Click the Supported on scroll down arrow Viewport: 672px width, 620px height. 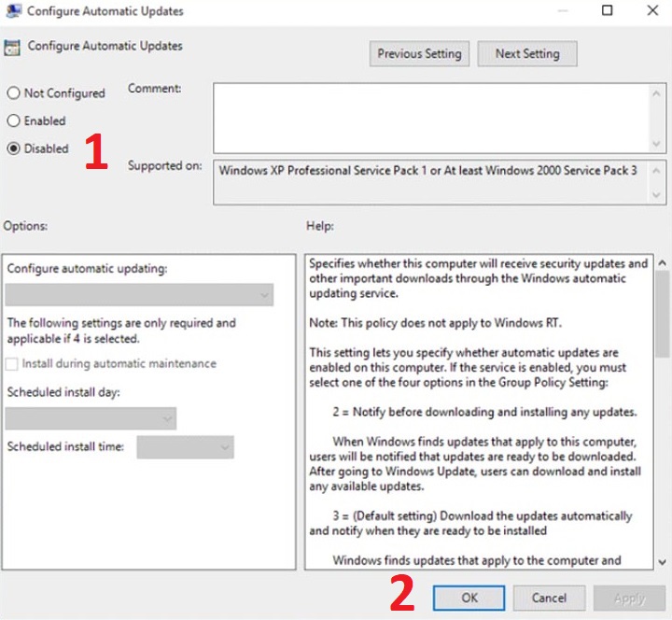pyautogui.click(x=656, y=195)
